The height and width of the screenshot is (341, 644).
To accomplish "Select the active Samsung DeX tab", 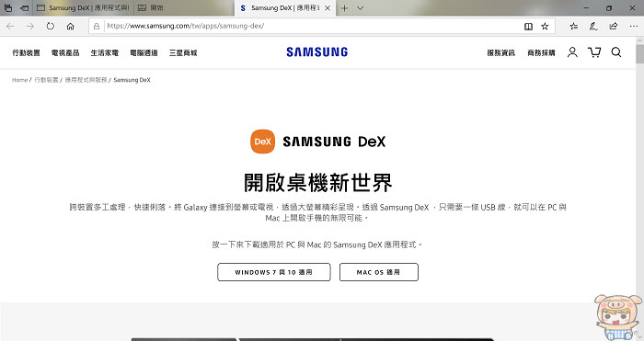I will tap(285, 7).
